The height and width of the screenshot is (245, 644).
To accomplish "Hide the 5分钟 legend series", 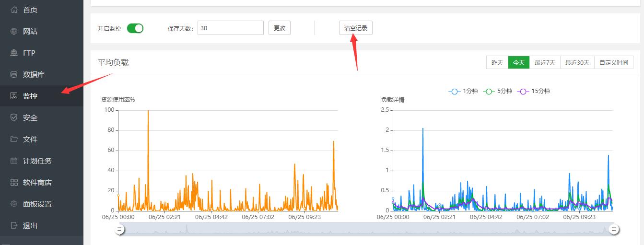I will tap(498, 91).
